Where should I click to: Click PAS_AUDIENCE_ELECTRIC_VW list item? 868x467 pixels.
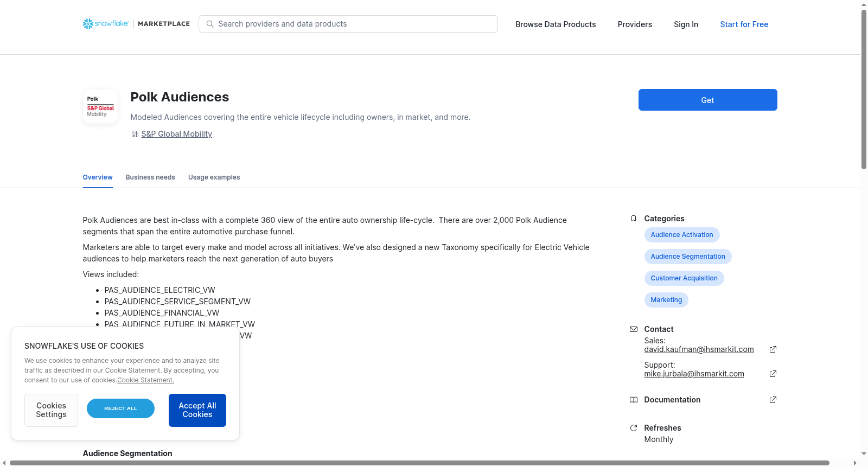point(159,290)
